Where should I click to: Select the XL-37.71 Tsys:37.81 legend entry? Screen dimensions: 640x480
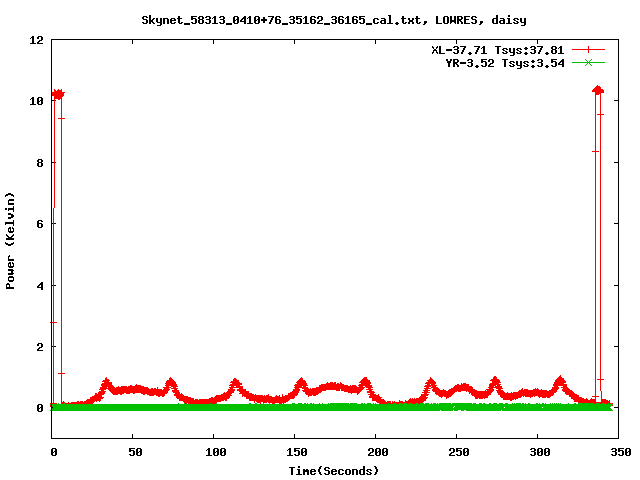point(498,50)
